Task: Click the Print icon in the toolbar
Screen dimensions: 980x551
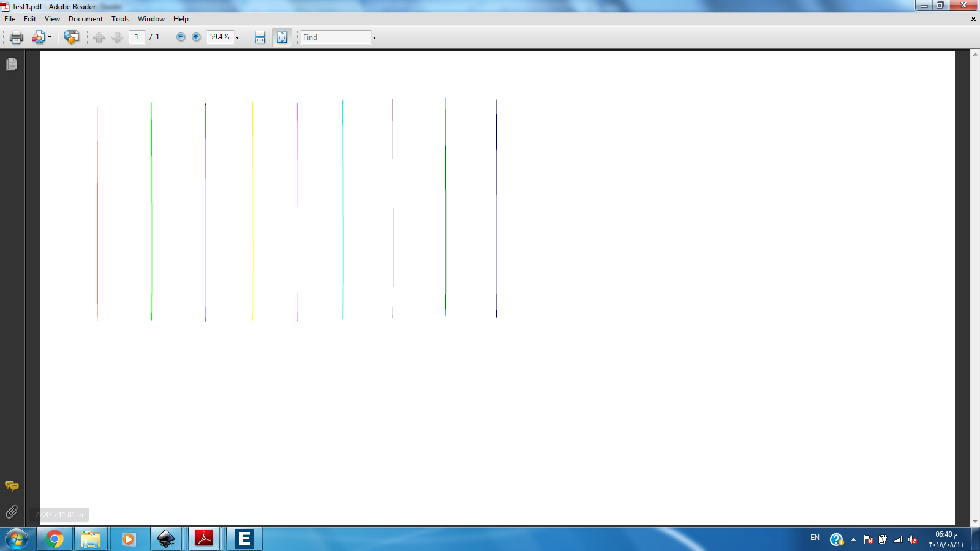Action: [17, 37]
